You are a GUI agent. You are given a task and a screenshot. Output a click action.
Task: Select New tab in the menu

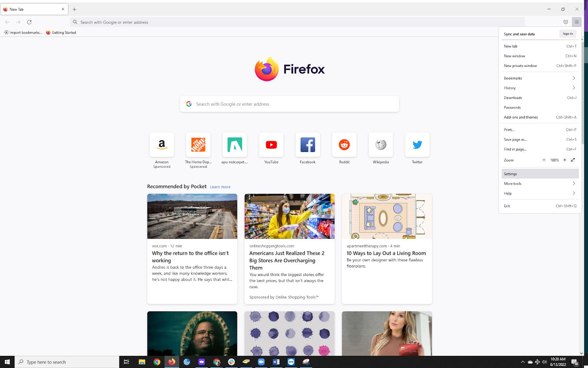coord(540,46)
